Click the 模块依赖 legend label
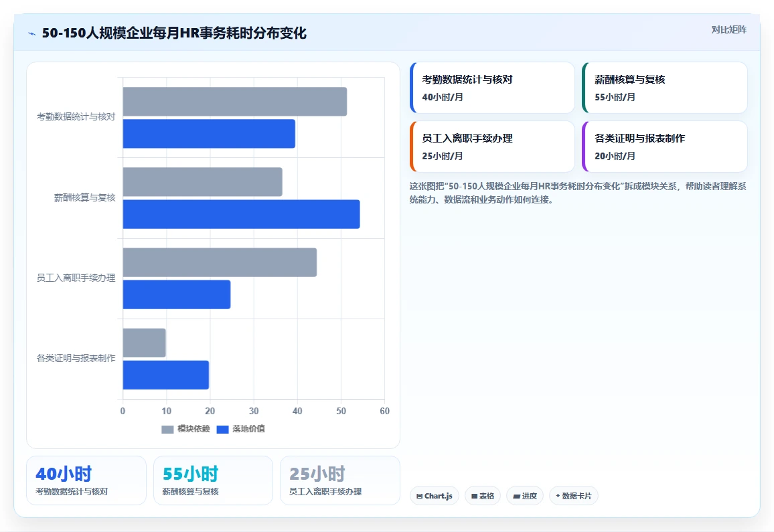The image size is (774, 532). click(x=193, y=429)
